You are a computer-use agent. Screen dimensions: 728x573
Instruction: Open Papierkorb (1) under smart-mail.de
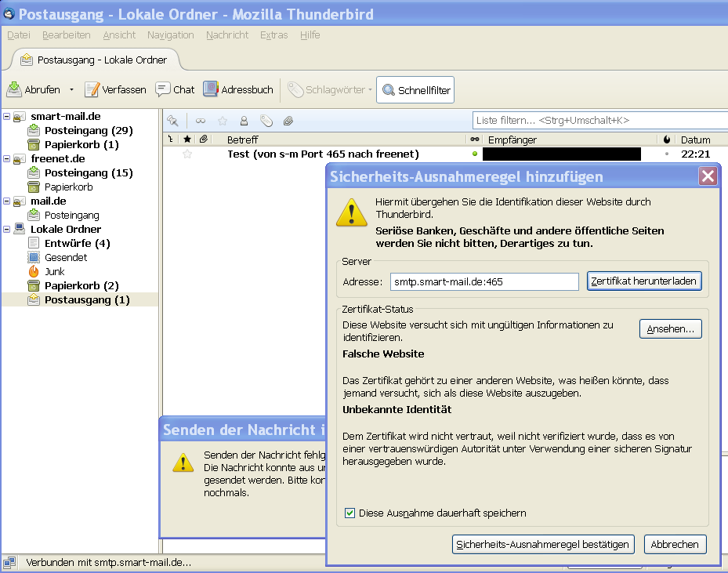(81, 144)
